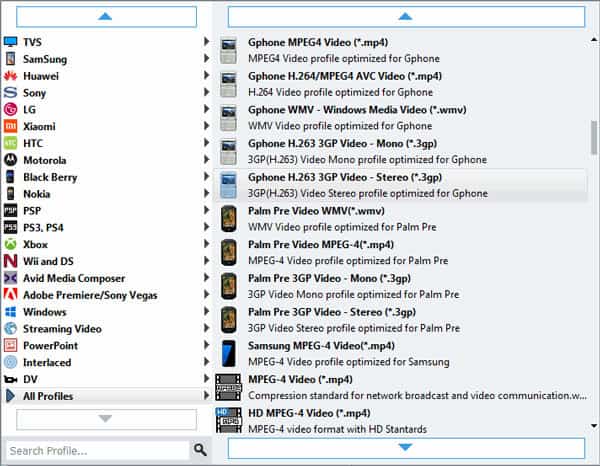Screen dimensions: 600x466
Task: Select Palm Pre Video MPEG-4(*.mp4) profile
Action: click(400, 253)
